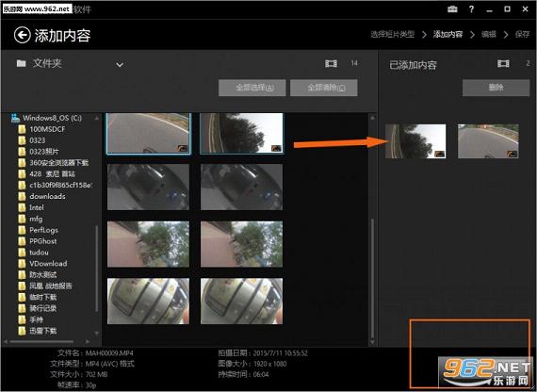This screenshot has width=537, height=392.
Task: Click folder tree horizontal scrollbar right arrow
Action: point(88,342)
